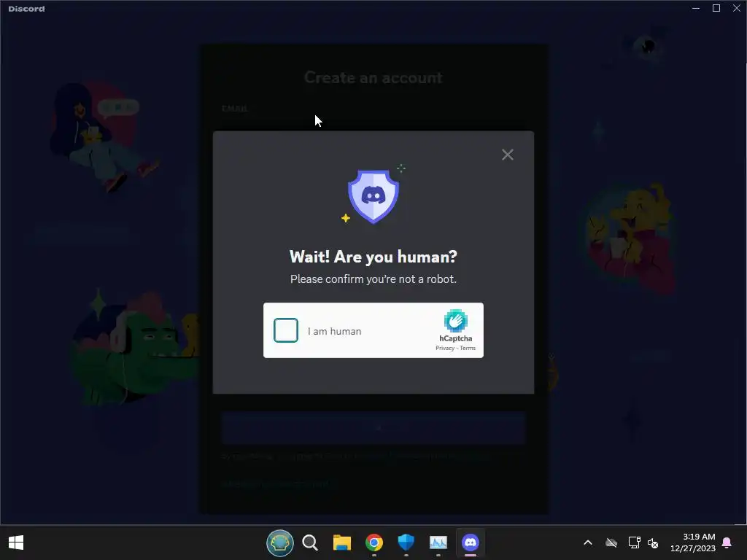The height and width of the screenshot is (560, 747).
Task: Open the hCaptcha Privacy link
Action: coord(444,348)
